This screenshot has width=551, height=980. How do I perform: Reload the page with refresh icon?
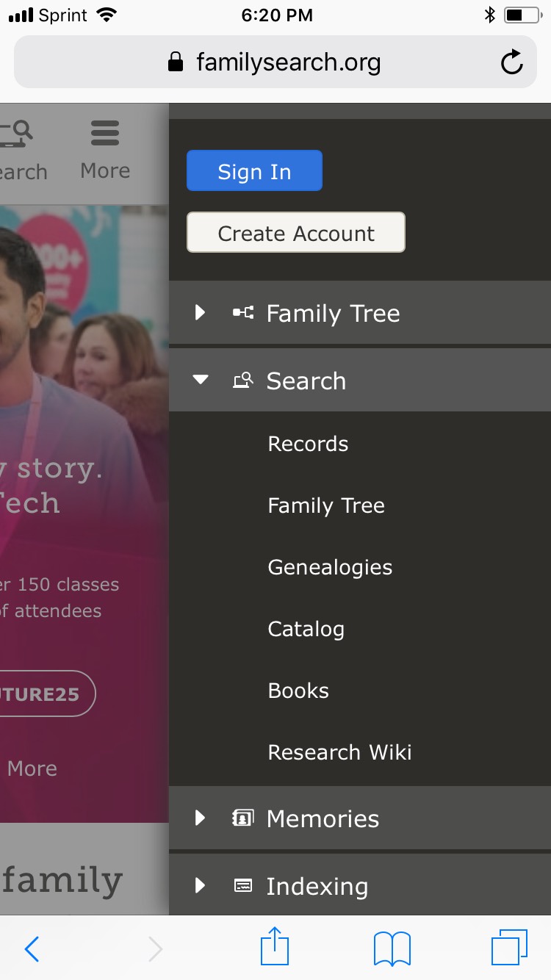tap(512, 62)
